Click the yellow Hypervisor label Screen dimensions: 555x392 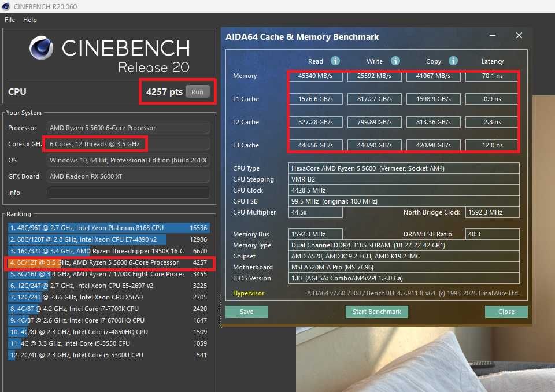249,293
